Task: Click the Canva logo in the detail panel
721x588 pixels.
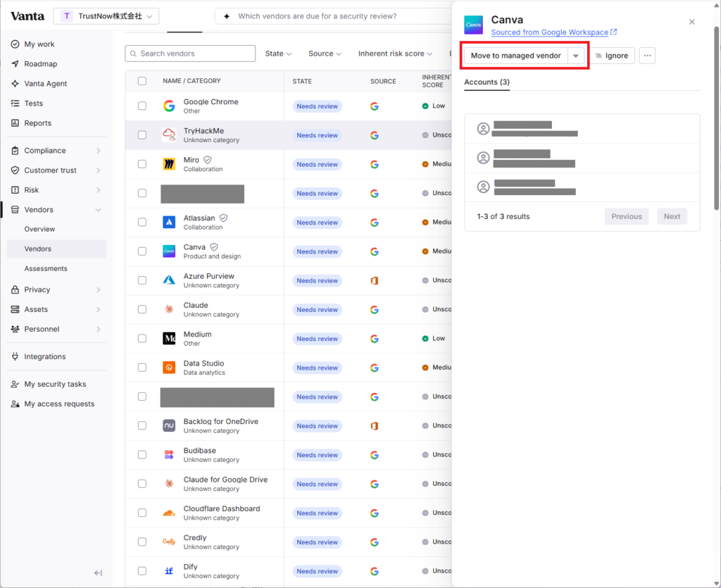Action: (473, 25)
